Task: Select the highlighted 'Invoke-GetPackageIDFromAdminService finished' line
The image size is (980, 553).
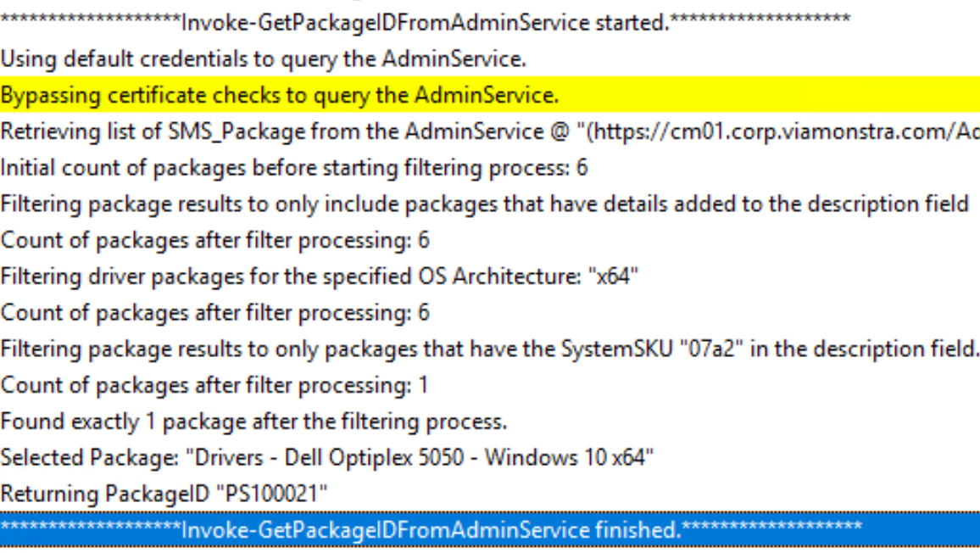Action: pos(431,530)
